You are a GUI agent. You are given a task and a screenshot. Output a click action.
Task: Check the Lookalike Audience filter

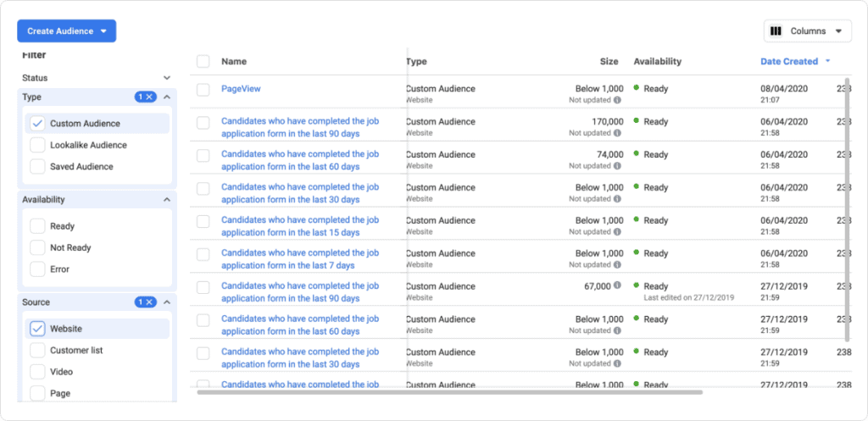point(37,145)
